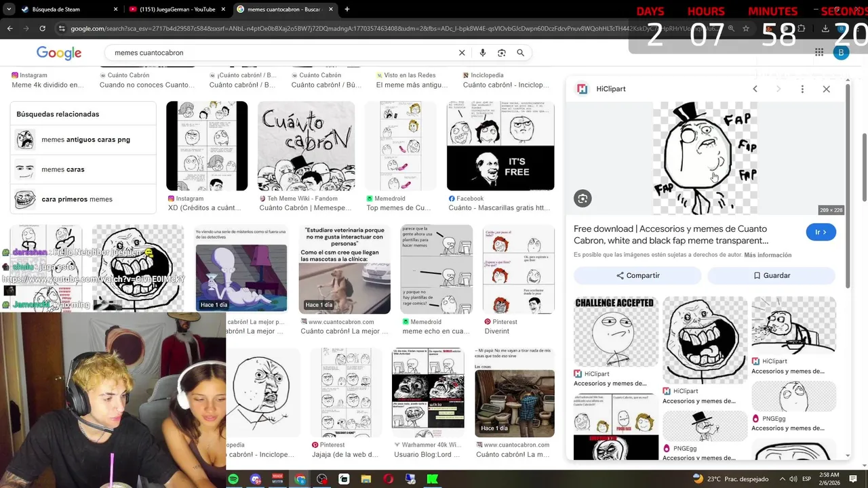Open new browser tab

[347, 9]
